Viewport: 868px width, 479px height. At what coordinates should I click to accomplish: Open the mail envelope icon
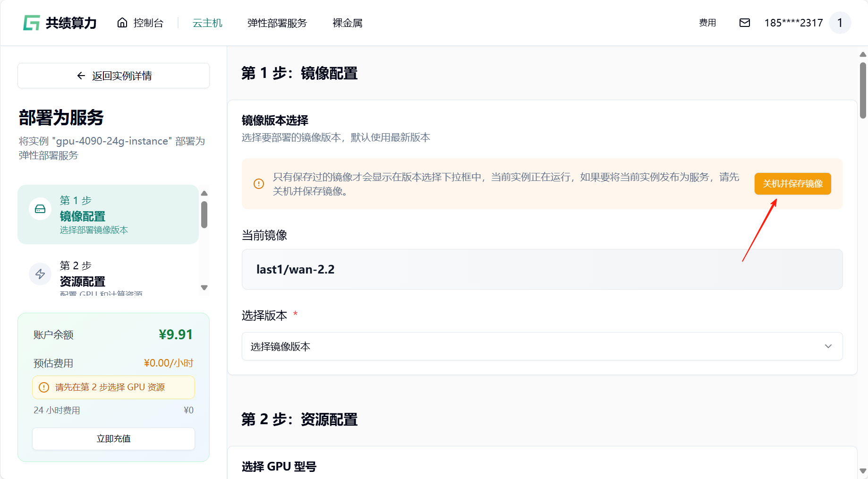click(x=744, y=23)
